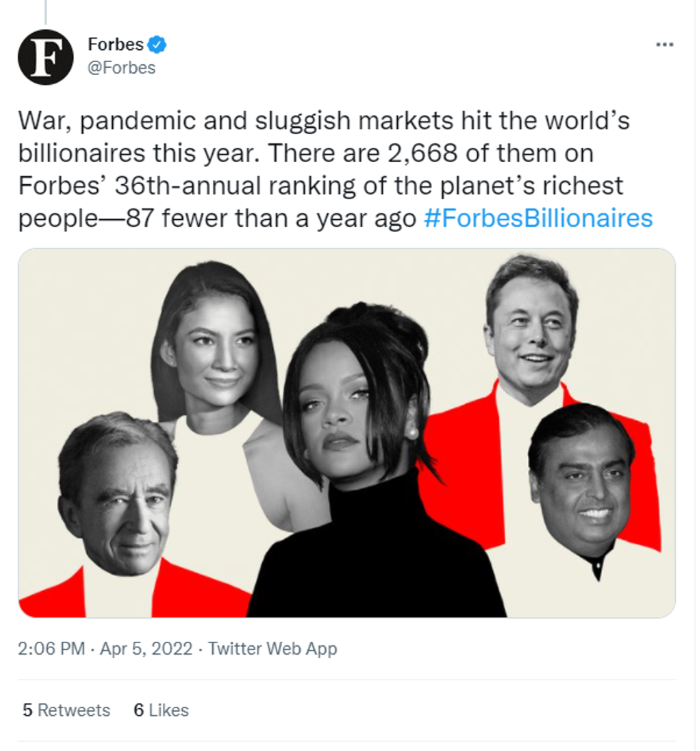Open the Forbes profile avatar logo
This screenshot has width=700, height=751.
[x=45, y=57]
